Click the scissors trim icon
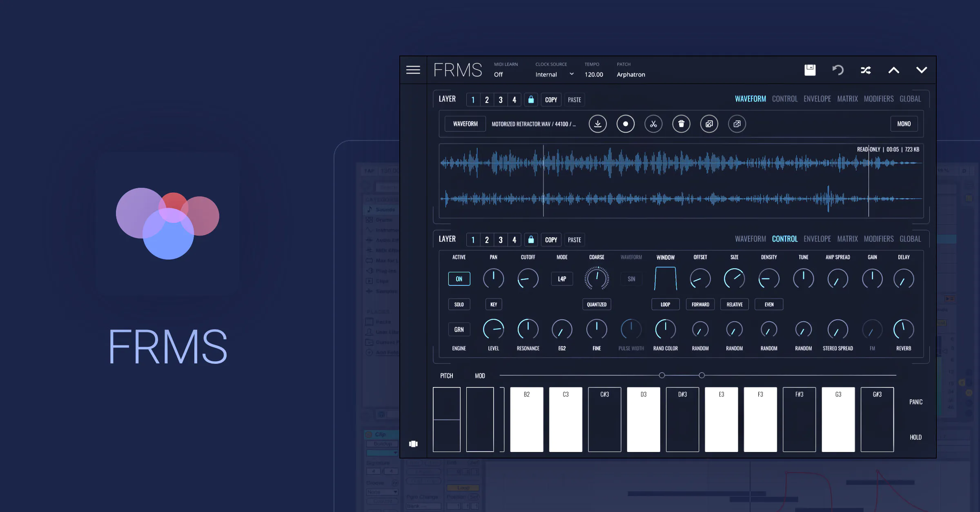Viewport: 980px width, 512px height. 653,124
